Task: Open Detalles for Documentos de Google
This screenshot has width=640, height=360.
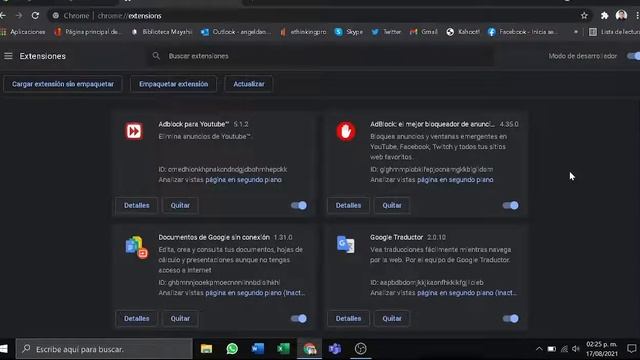Action: click(137, 318)
